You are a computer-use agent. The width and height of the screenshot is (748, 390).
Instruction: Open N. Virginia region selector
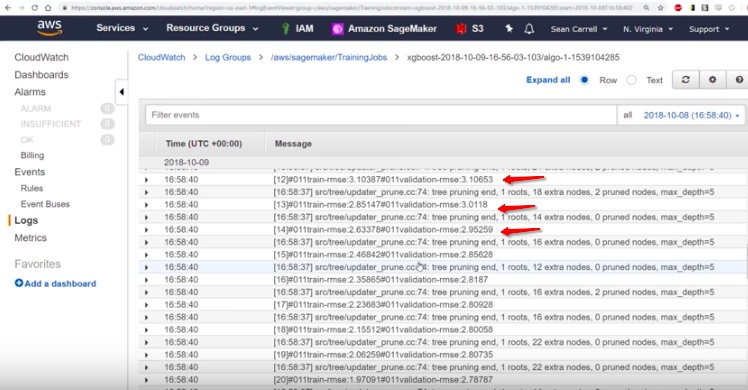[x=647, y=29]
